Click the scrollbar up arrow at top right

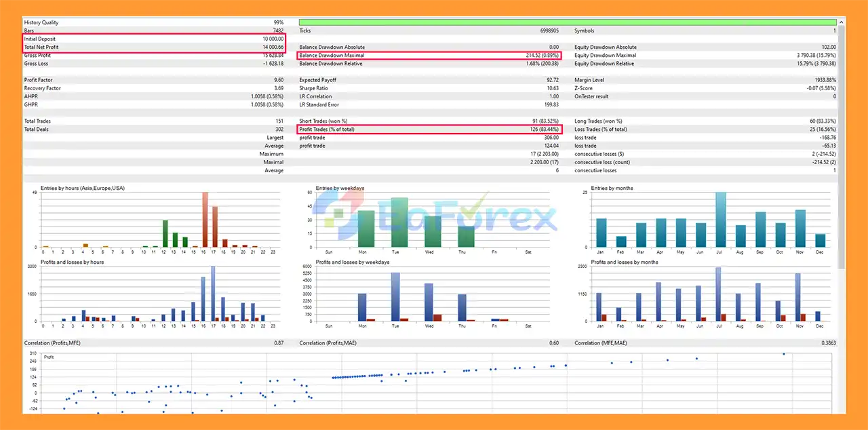842,22
